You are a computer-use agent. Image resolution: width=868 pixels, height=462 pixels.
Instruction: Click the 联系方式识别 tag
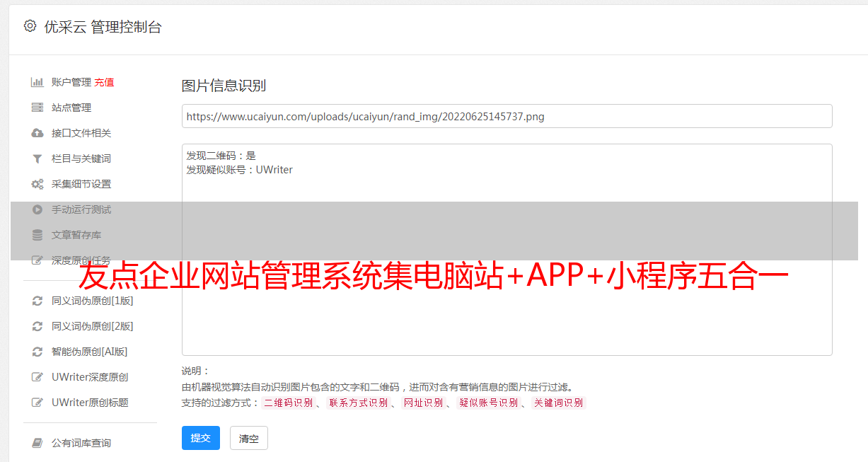point(358,403)
